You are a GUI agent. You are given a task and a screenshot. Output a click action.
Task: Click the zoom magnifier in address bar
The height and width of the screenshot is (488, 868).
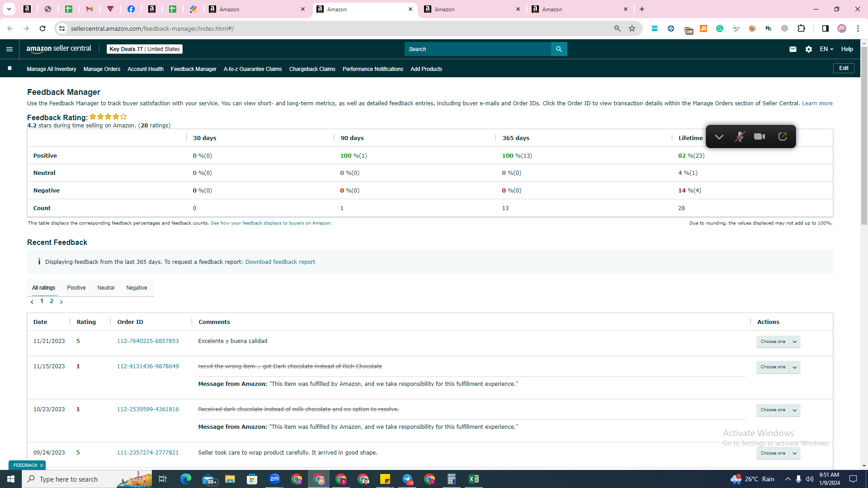617,28
